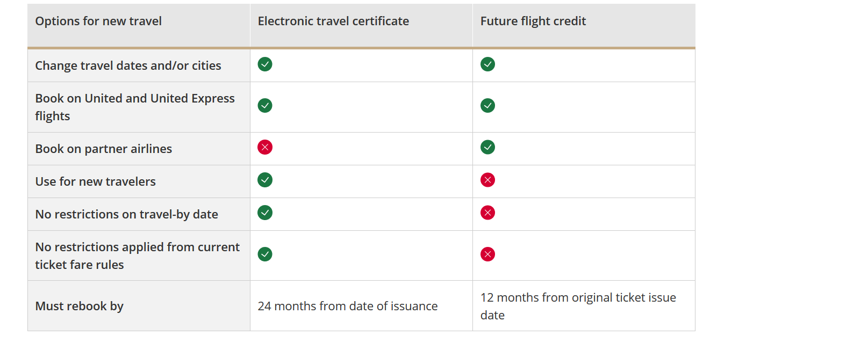Screen dimensions: 868x343
Task: Click Electronic certificate check for new travelers
Action: tap(265, 180)
